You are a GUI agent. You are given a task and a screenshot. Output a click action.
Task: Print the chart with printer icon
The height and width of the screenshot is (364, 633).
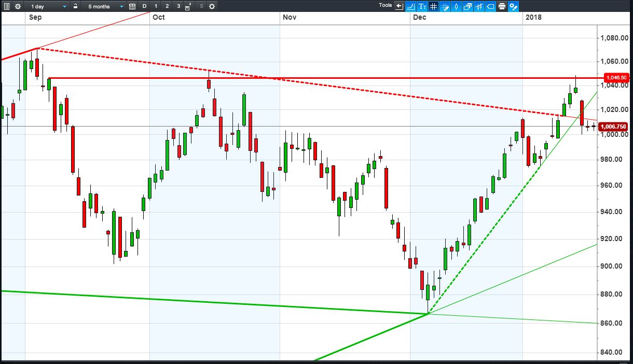[x=502, y=6]
